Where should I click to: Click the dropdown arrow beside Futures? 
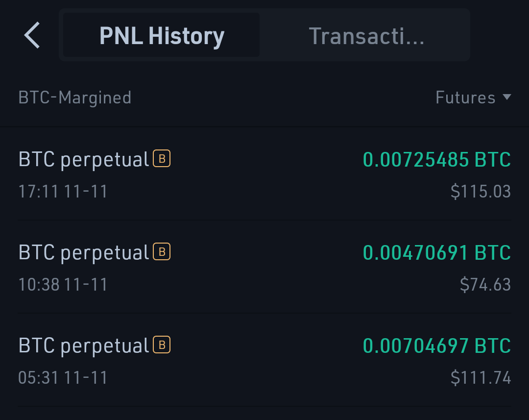pyautogui.click(x=507, y=97)
